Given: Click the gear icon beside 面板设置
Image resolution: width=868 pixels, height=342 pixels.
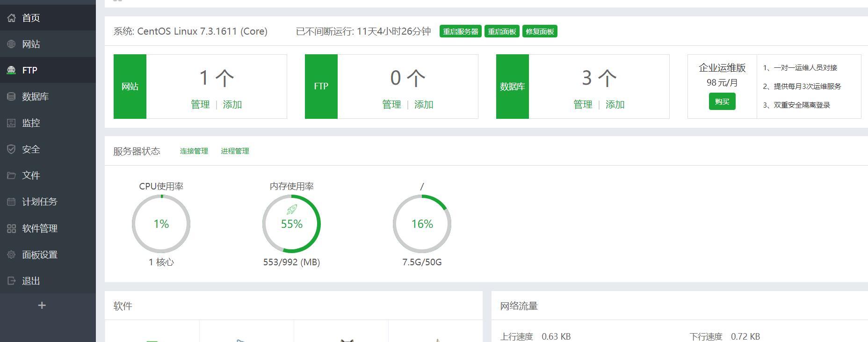Looking at the screenshot, I should tap(12, 255).
